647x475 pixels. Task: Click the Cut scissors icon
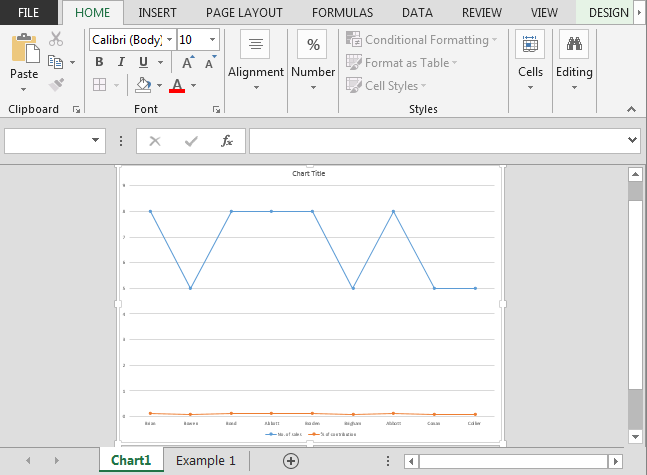pyautogui.click(x=56, y=39)
